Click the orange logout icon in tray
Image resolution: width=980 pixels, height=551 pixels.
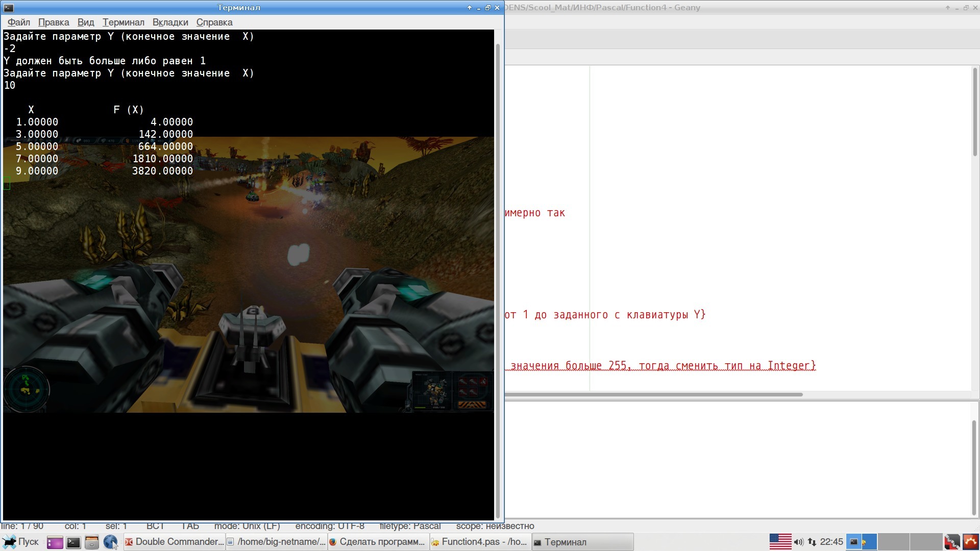point(970,542)
